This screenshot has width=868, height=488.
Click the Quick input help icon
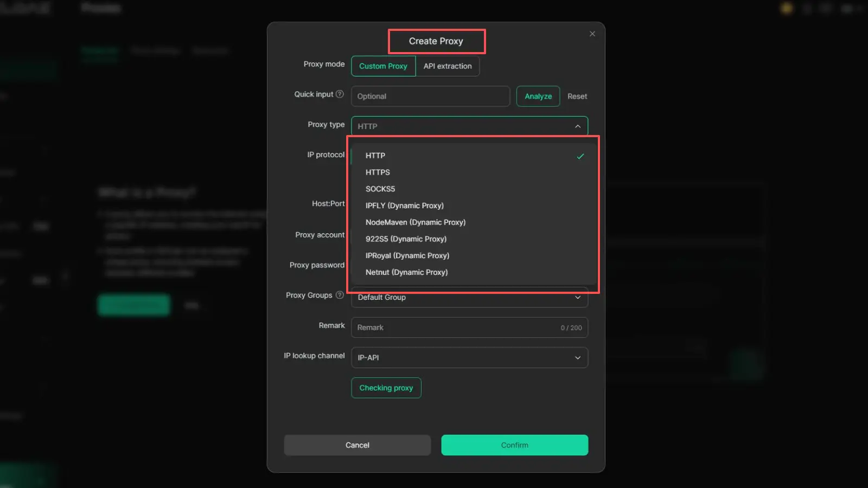pos(340,94)
